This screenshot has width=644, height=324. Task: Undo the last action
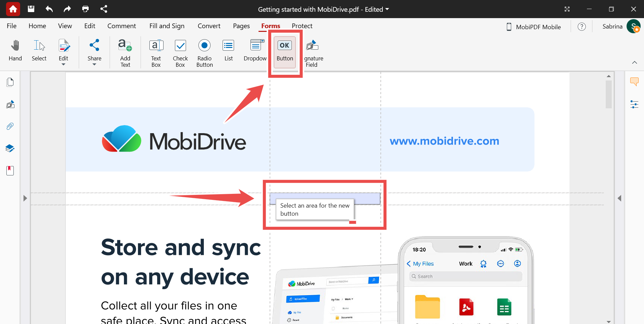[x=49, y=9]
